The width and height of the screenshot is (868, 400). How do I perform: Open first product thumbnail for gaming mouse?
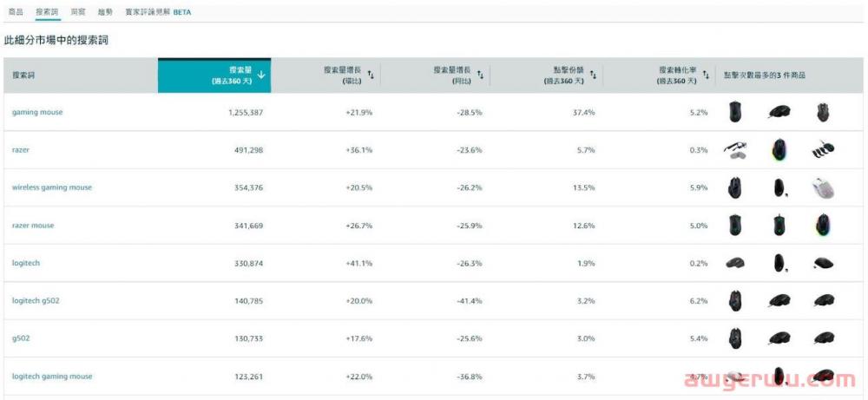click(x=734, y=112)
